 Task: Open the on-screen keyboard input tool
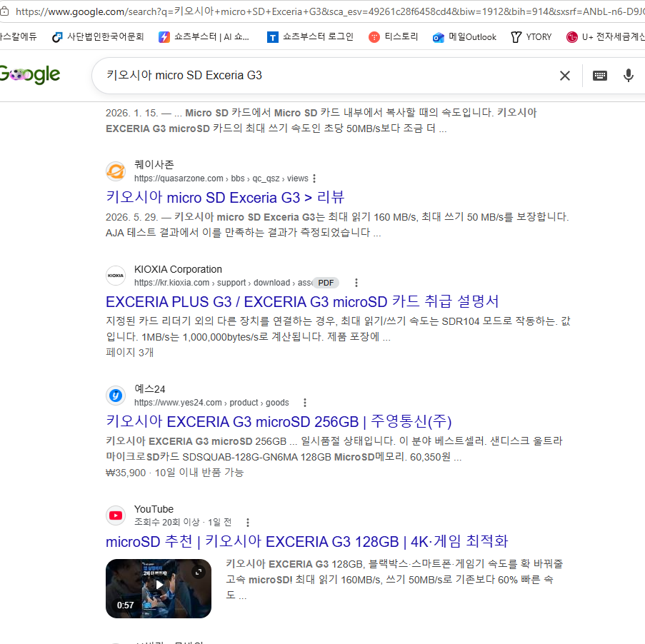click(x=600, y=76)
